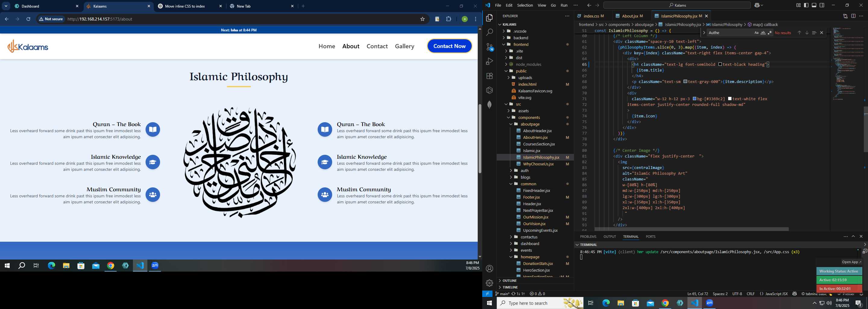This screenshot has width=868, height=309.
Task: Reload the Kalaams page in Chrome
Action: [x=28, y=19]
